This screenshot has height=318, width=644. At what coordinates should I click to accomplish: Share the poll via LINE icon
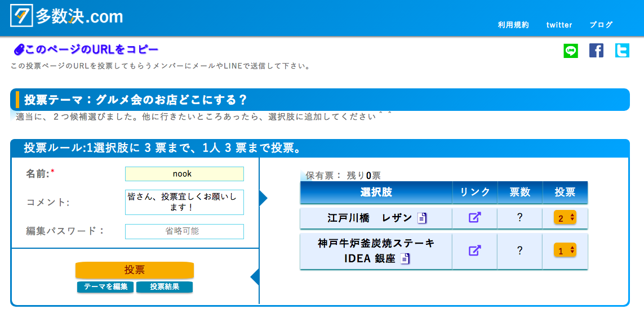tap(571, 51)
